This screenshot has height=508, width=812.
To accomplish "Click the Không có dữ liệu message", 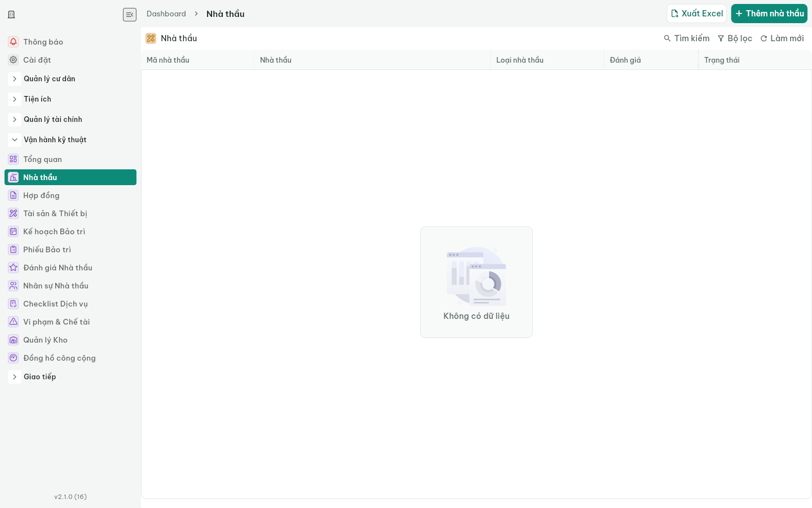I will (476, 316).
